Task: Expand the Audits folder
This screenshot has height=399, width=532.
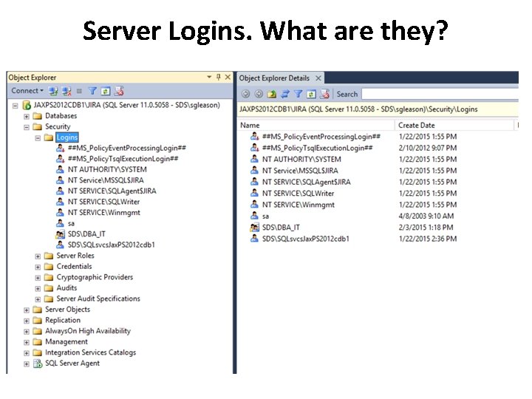Action: [x=38, y=289]
